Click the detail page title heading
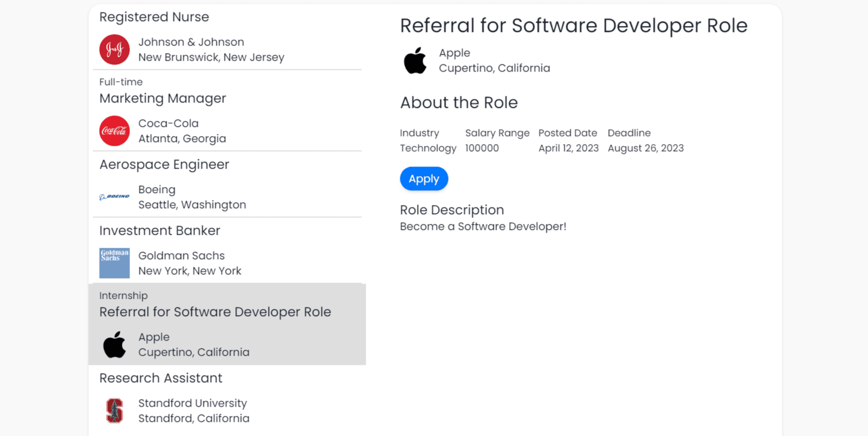 click(x=574, y=25)
